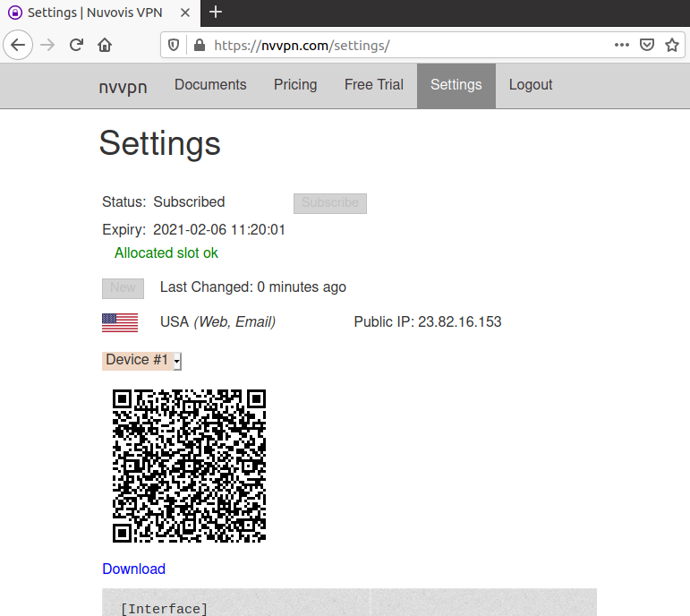Click the Download config link
Screen dimensions: 690x616
133,569
